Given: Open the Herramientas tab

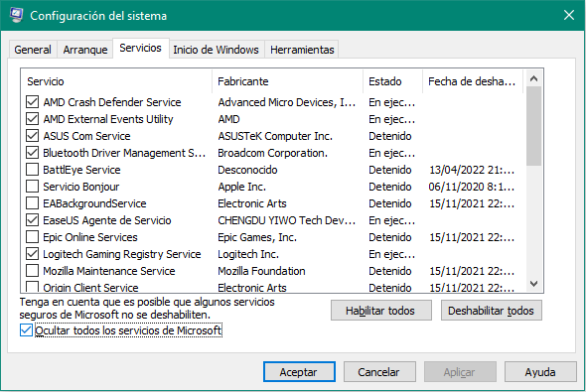Looking at the screenshot, I should [x=302, y=50].
